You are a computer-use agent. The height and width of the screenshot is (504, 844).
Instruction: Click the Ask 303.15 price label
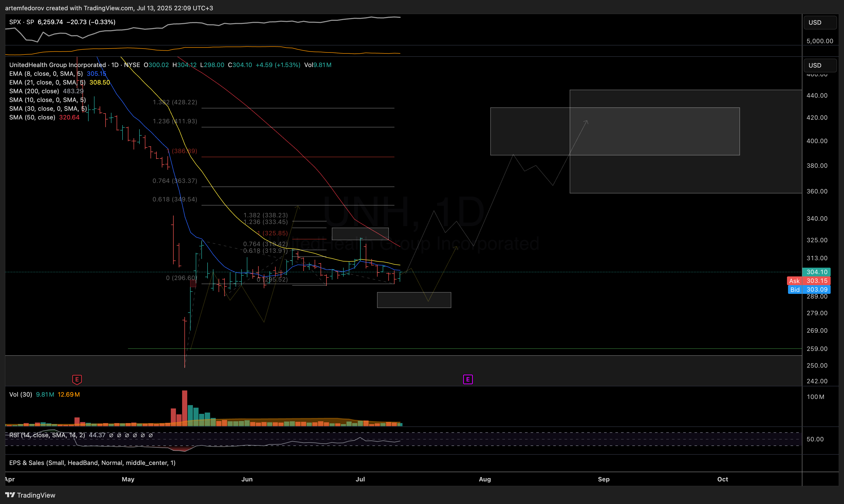809,281
